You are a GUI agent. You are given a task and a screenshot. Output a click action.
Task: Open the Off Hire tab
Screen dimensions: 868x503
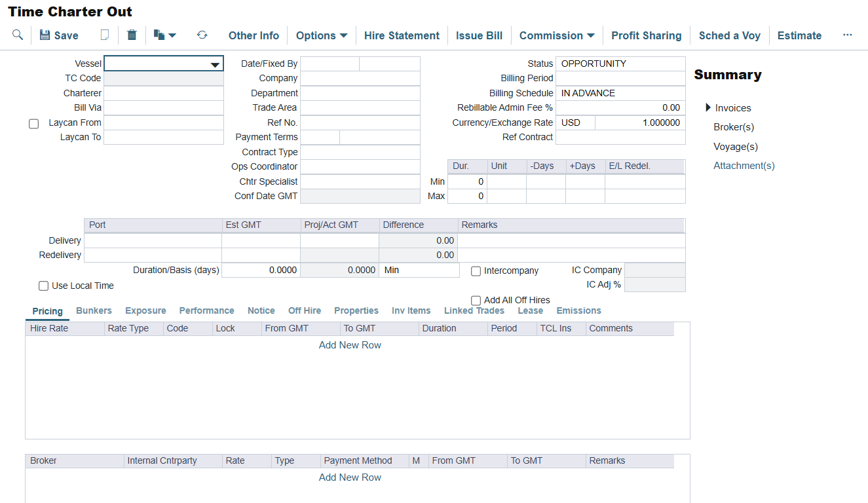(304, 310)
